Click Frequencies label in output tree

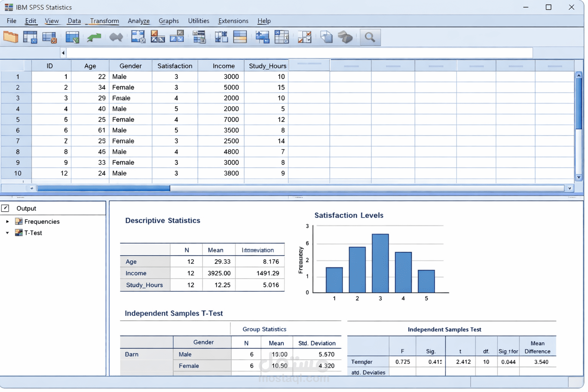click(x=42, y=221)
